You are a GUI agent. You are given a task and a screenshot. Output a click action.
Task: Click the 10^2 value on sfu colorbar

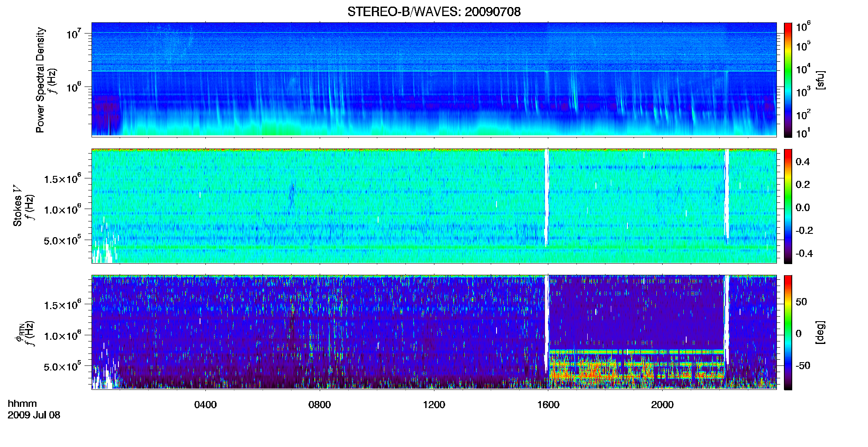803,114
